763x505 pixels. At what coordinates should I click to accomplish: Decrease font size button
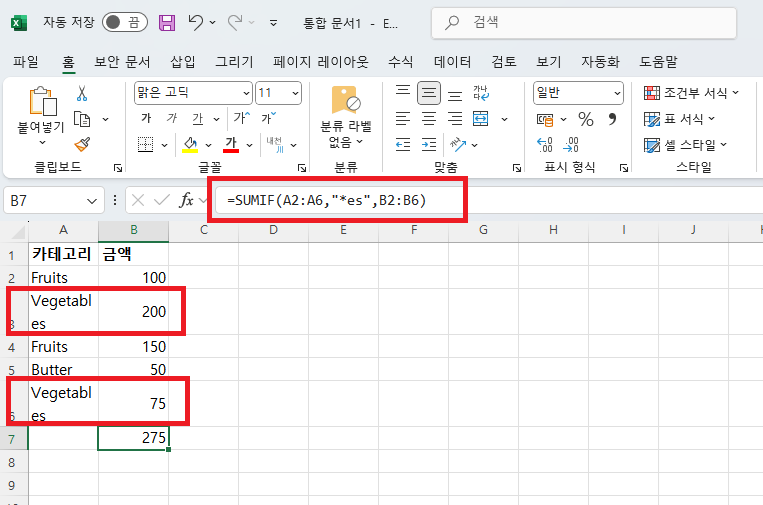tap(268, 118)
